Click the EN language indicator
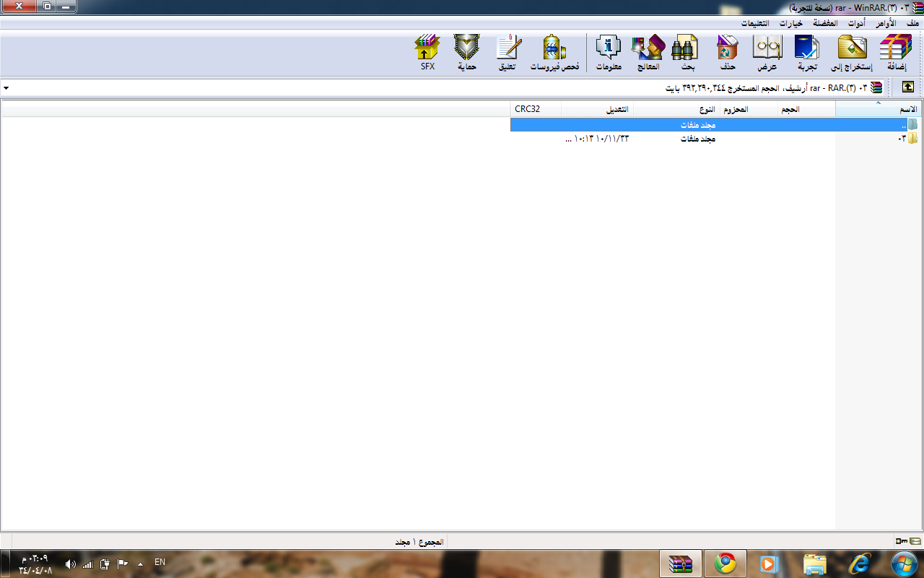 coord(160,562)
